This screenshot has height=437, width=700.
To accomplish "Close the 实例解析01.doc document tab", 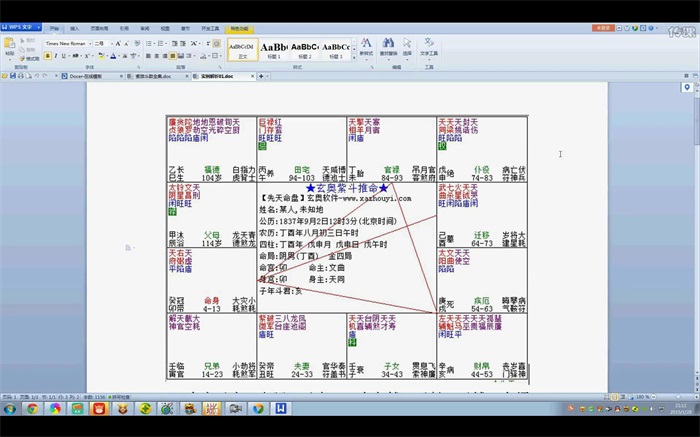I will point(252,76).
